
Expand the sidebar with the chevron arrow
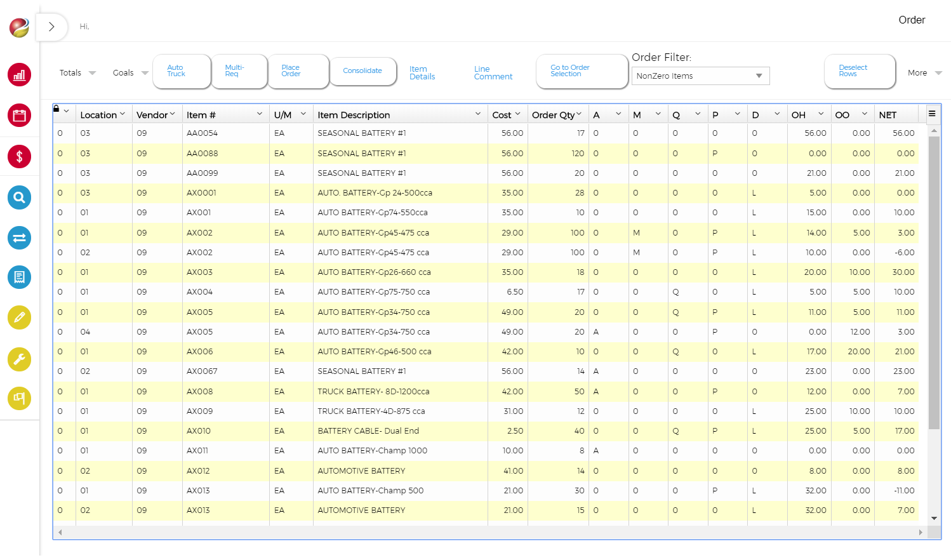(52, 27)
